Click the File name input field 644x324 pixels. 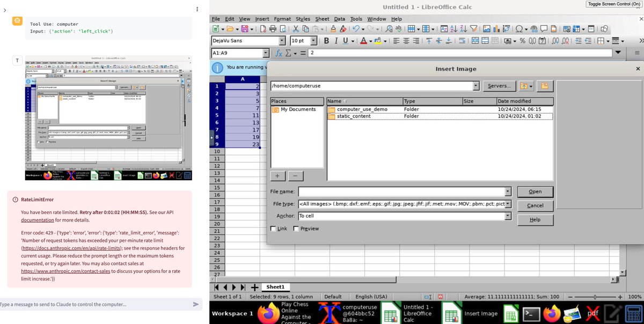[x=401, y=192]
